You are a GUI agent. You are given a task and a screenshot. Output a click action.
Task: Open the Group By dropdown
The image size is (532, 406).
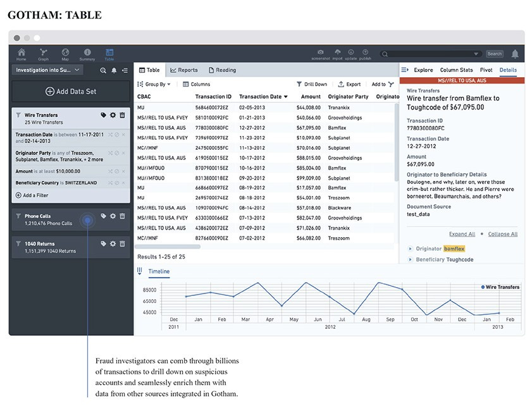pos(154,84)
